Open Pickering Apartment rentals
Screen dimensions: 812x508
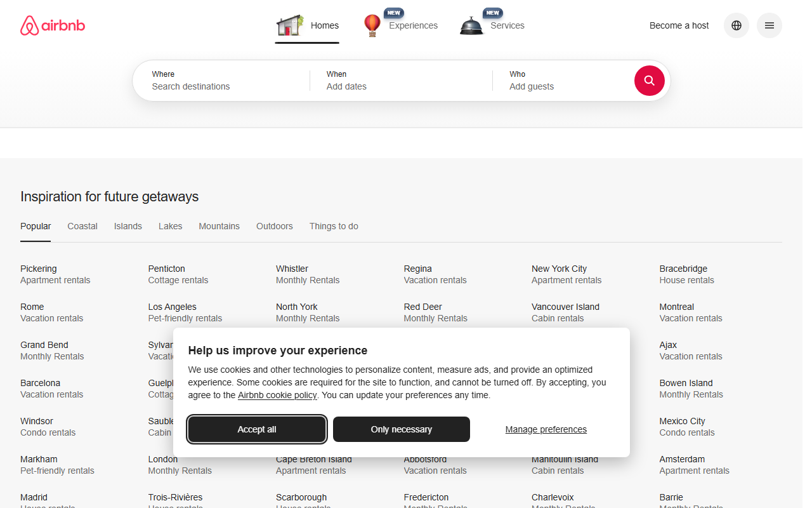pyautogui.click(x=55, y=274)
